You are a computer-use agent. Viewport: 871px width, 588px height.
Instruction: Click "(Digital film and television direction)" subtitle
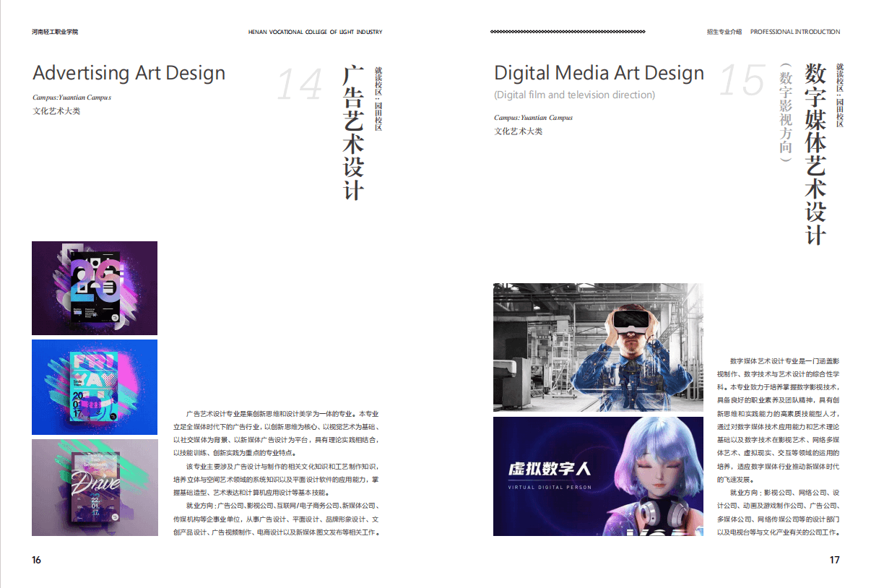[x=574, y=95]
